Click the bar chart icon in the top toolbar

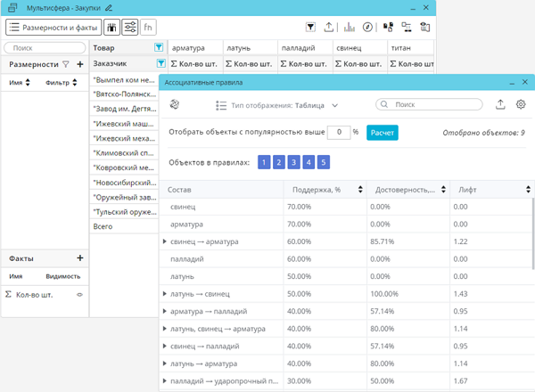(349, 27)
